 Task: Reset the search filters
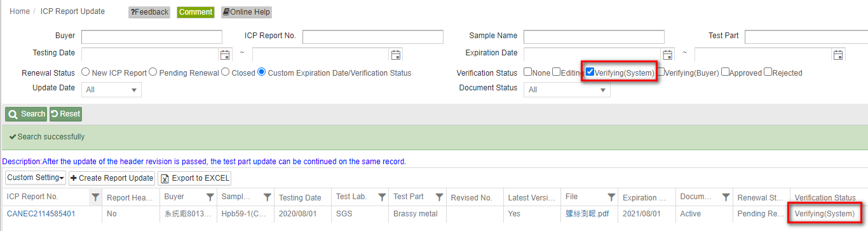point(65,114)
